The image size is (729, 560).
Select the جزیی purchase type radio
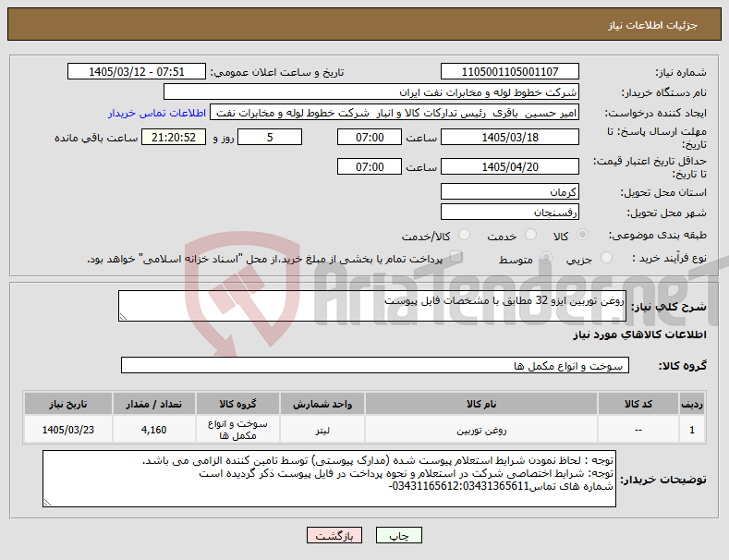606,258
